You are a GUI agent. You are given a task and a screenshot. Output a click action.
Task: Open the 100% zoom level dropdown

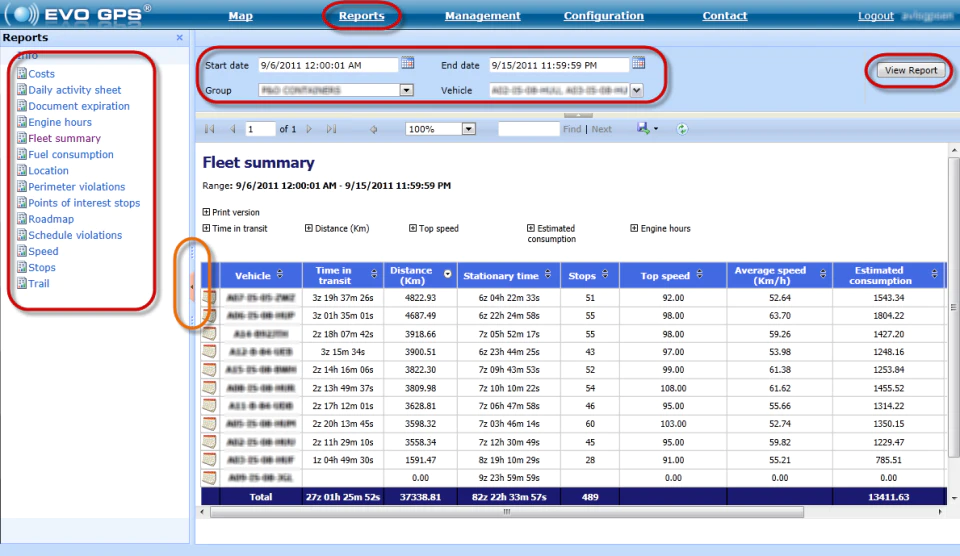[x=468, y=129]
